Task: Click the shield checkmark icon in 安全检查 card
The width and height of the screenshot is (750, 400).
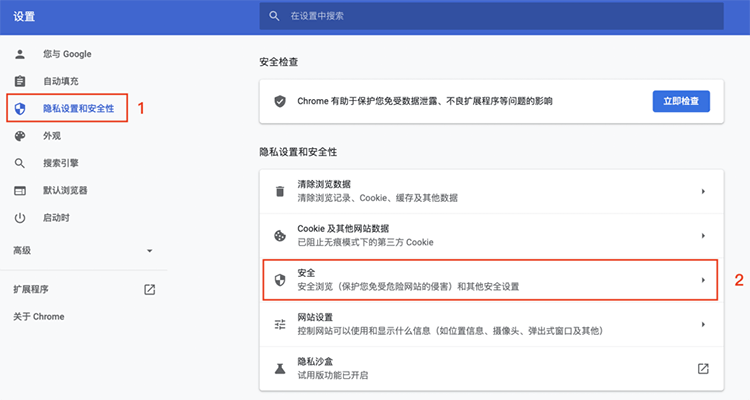Action: 280,101
